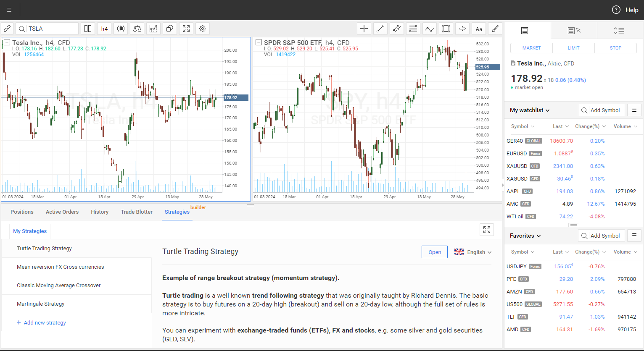Viewport: 644px width, 351px height.
Task: Click the compare scales icon
Action: (x=137, y=29)
